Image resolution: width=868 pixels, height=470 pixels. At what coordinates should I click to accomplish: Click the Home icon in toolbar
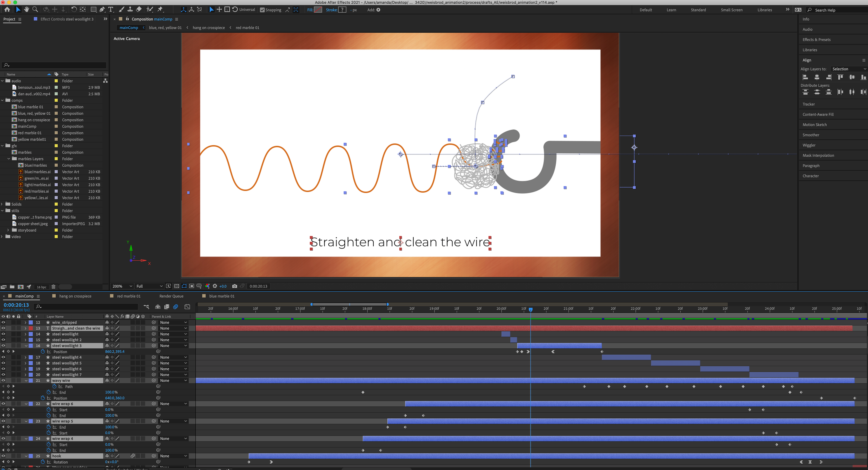tap(7, 9)
